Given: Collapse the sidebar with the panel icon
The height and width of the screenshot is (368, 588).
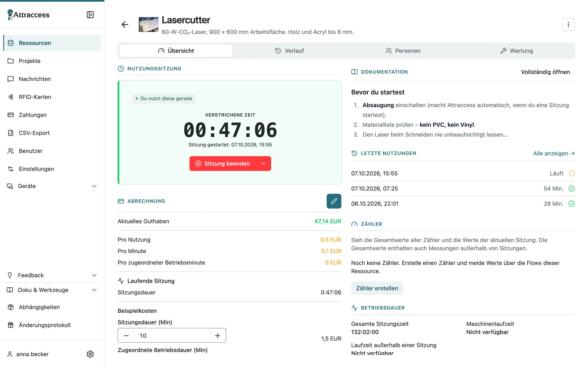Looking at the screenshot, I should 90,15.
